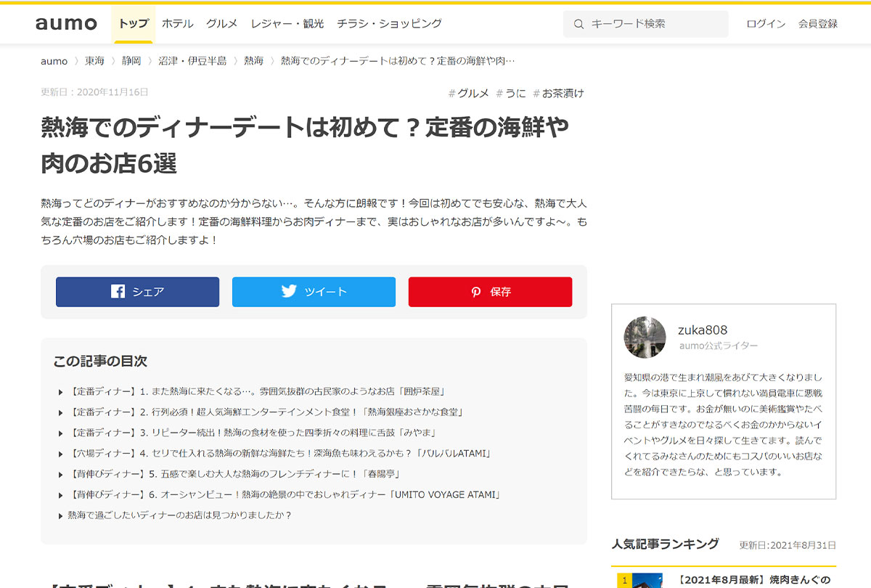Go to 沼津・伊豆半島 breadcrumb link

click(x=192, y=61)
